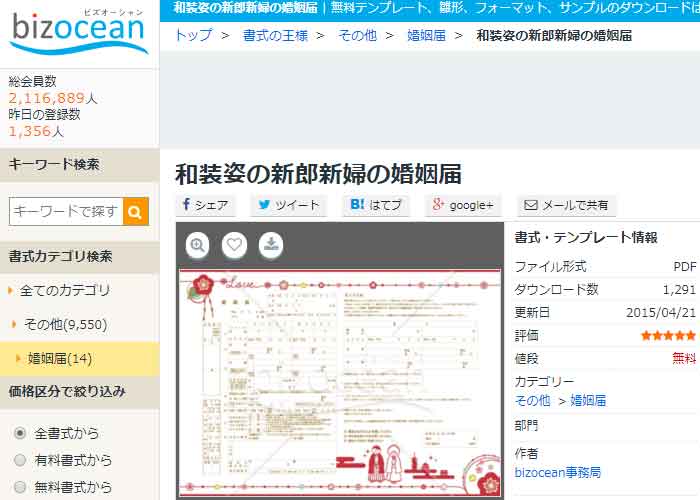Viewport: 700px width, 500px height.
Task: Select the 無料書式から radio button
Action: click(20, 487)
